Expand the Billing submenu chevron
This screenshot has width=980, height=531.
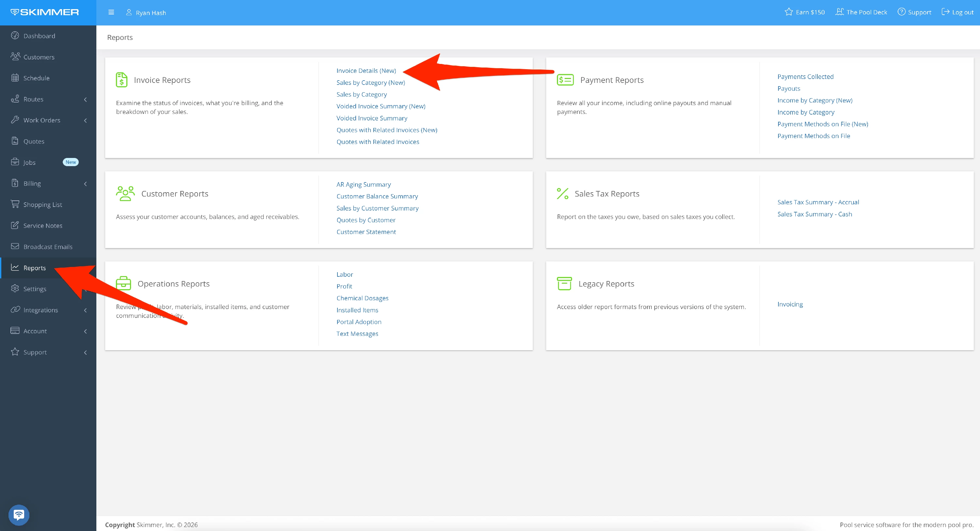[85, 184]
